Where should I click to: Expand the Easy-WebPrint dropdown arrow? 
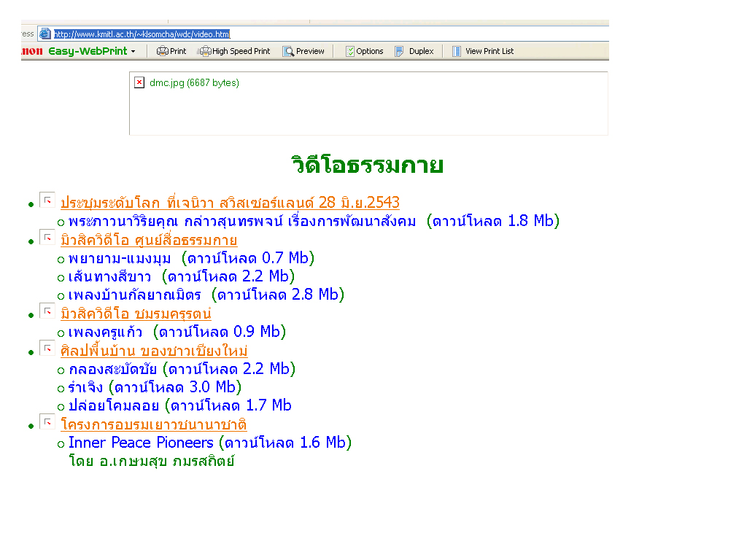click(133, 51)
